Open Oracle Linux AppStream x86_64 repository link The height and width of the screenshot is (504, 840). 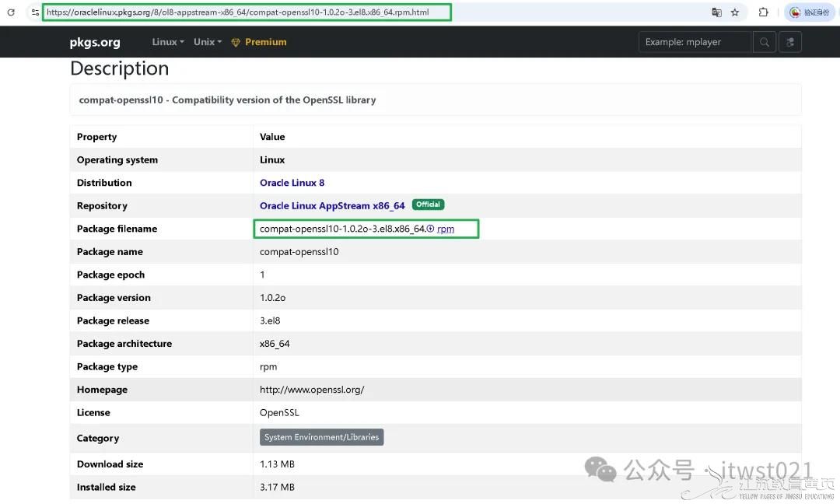[x=332, y=206]
